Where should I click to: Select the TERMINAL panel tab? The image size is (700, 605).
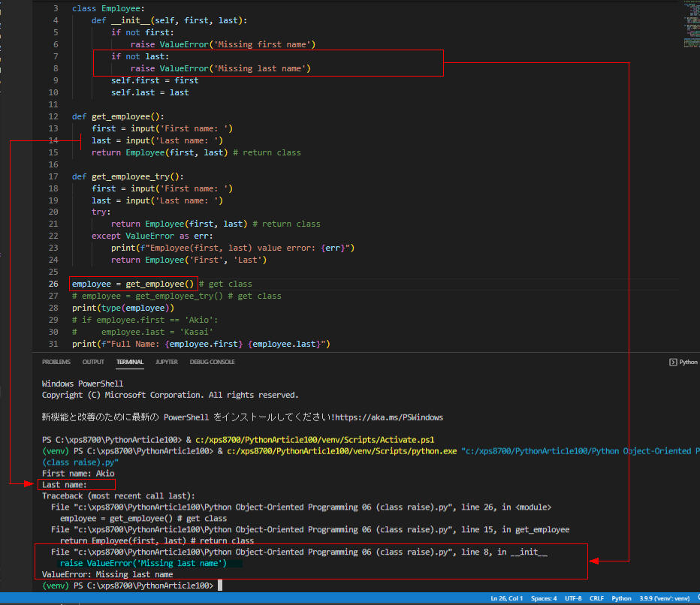(x=130, y=362)
